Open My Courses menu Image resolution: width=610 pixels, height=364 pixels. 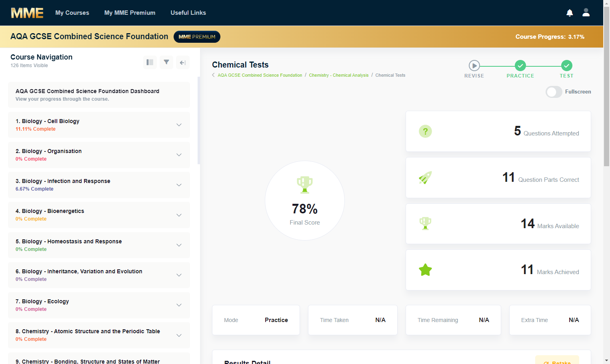(x=72, y=13)
